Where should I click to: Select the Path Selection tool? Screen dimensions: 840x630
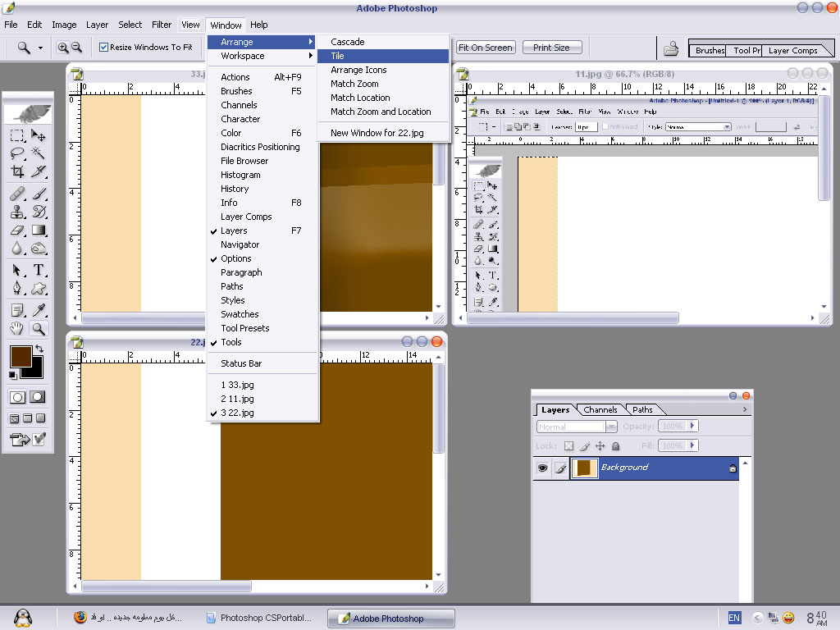17,270
